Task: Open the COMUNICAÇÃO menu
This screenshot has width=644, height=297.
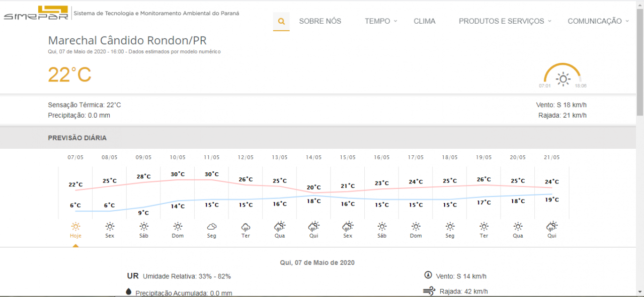Action: click(595, 21)
